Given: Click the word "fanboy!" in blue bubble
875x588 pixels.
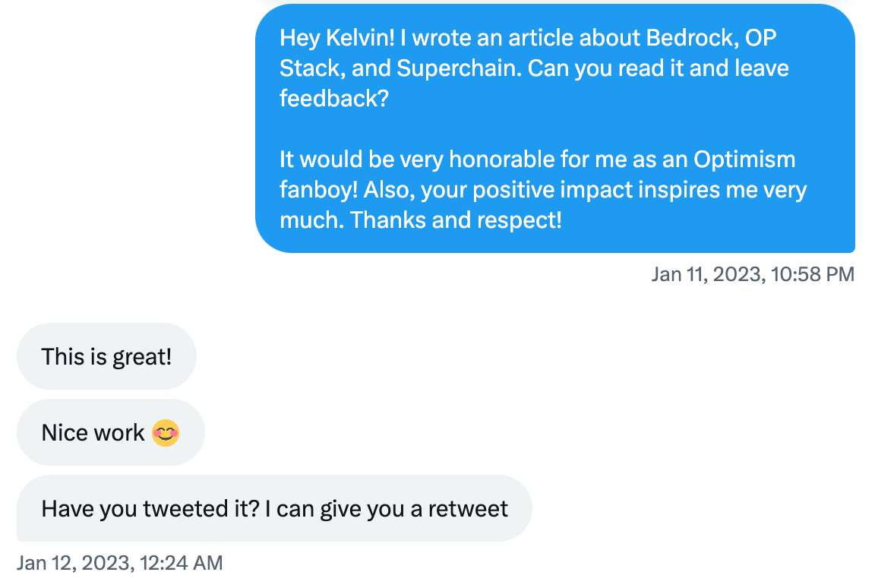Looking at the screenshot, I should point(318,190).
